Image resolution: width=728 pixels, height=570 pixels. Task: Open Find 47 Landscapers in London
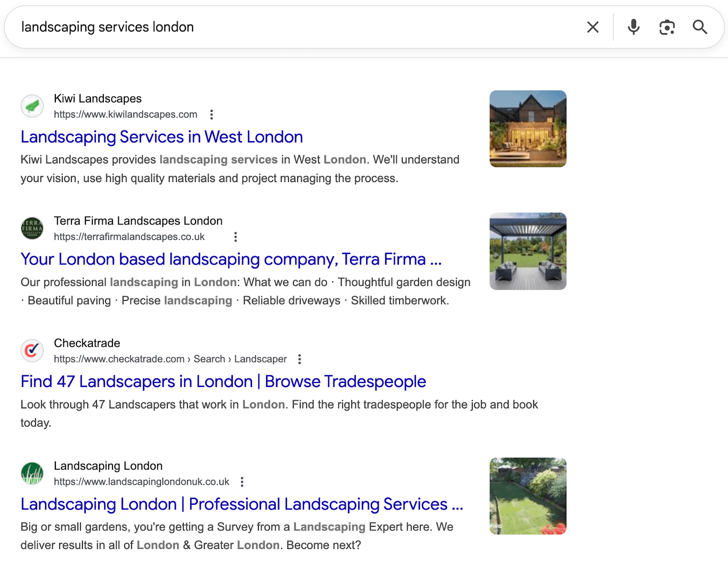point(223,381)
